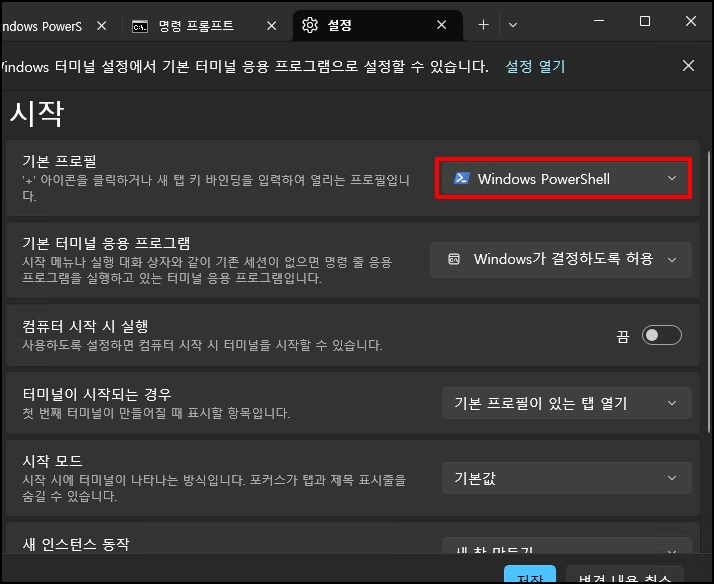Click the 끔 toggle state text

(622, 336)
